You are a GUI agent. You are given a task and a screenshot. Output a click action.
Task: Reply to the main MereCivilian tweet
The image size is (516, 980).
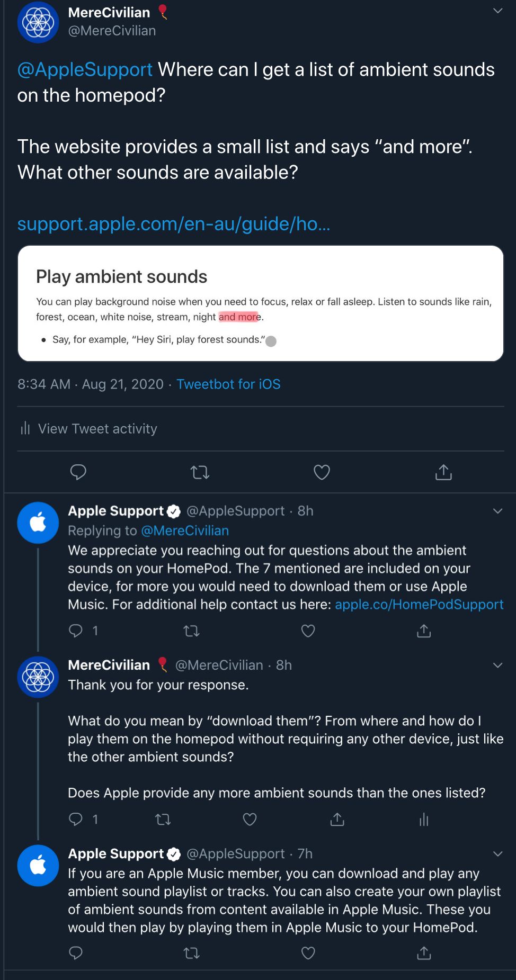(x=78, y=472)
